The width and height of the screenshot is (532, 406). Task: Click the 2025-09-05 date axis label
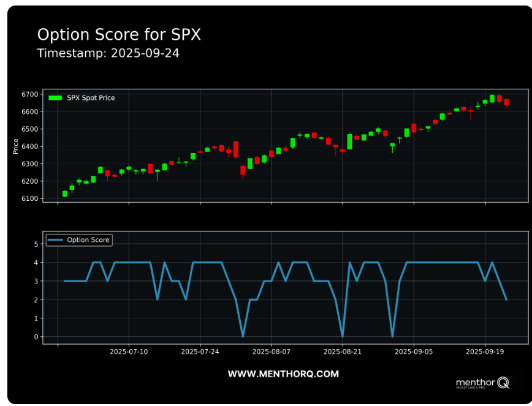tap(414, 352)
